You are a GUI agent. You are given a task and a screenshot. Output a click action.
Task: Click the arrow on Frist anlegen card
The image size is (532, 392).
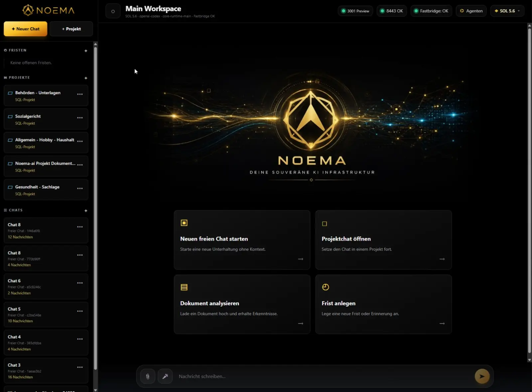click(x=442, y=324)
